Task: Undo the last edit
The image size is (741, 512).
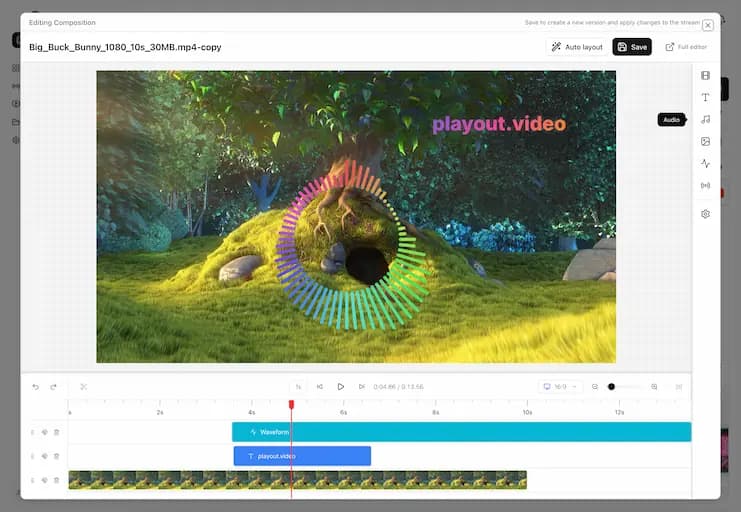Action: click(x=35, y=387)
